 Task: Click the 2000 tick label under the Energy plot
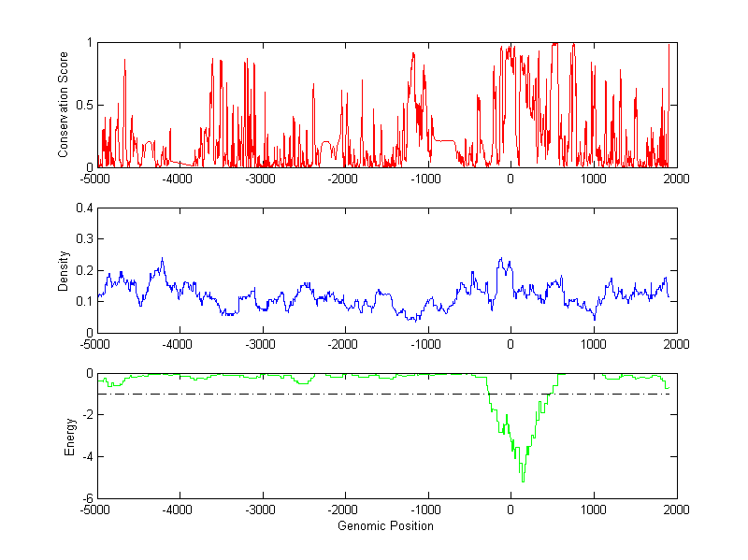click(676, 510)
